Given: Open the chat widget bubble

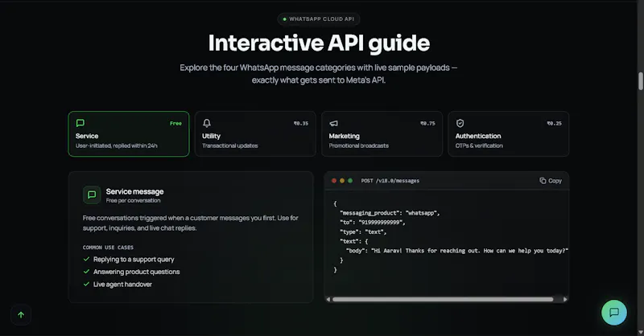Looking at the screenshot, I should click(x=614, y=313).
